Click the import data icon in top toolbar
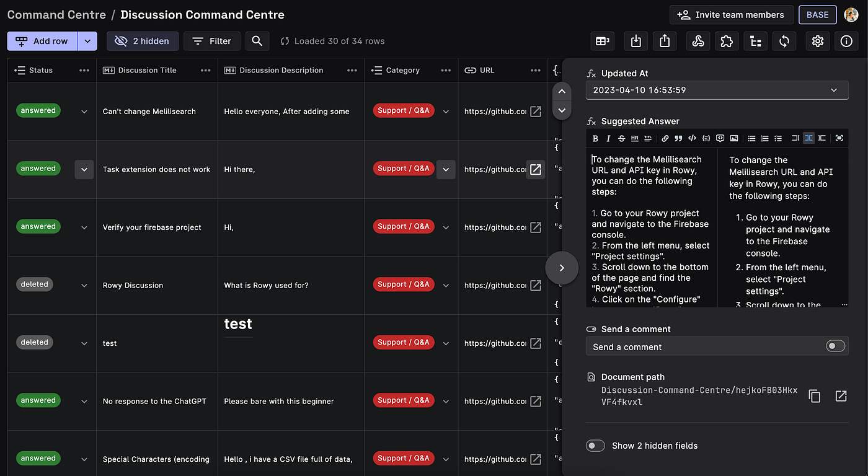The image size is (868, 476). 635,41
